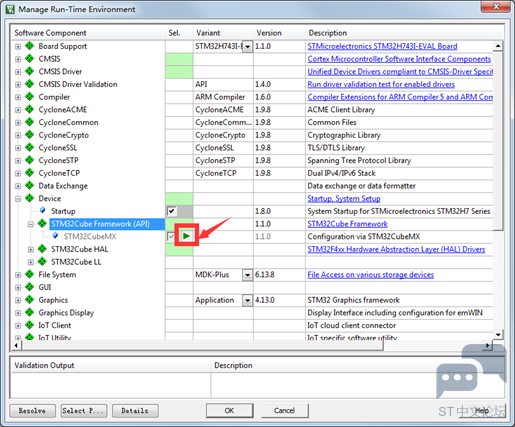Click the Board Support green diamond icon
The height and width of the screenshot is (427, 515).
pyautogui.click(x=30, y=46)
